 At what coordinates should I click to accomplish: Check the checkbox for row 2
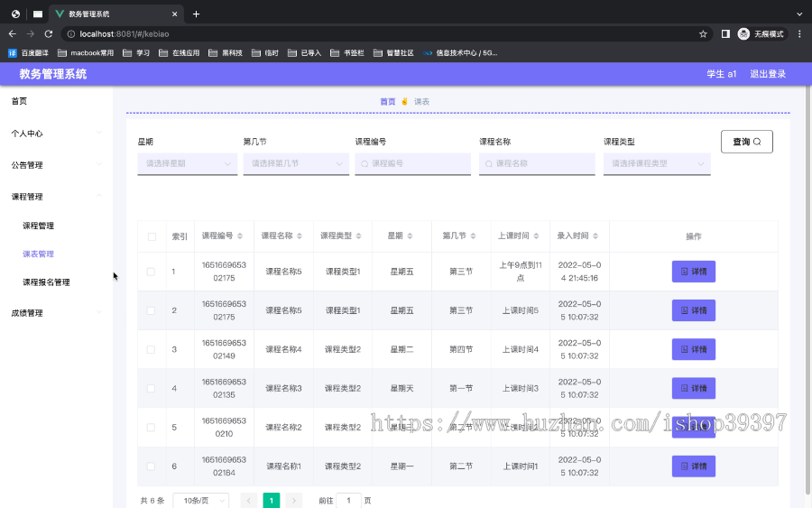pos(151,310)
